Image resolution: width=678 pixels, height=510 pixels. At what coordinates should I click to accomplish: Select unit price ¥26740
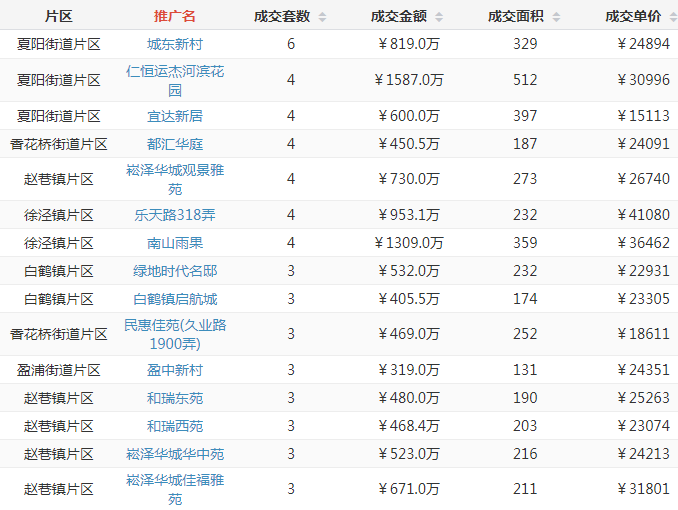point(643,179)
